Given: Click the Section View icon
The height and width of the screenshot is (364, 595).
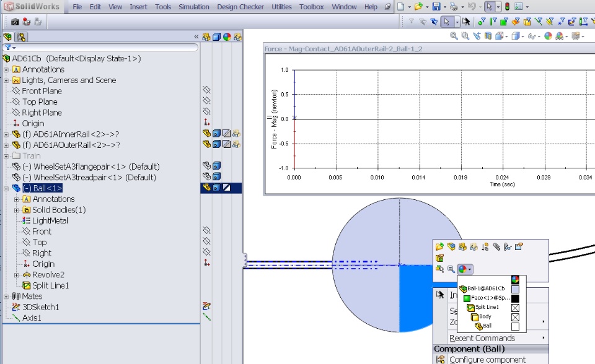Looking at the screenshot, I should [x=488, y=36].
